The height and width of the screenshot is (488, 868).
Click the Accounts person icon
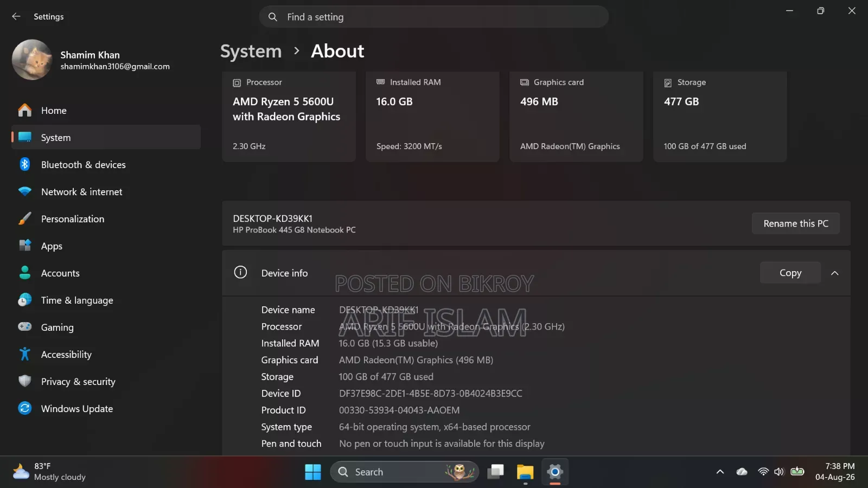(25, 273)
